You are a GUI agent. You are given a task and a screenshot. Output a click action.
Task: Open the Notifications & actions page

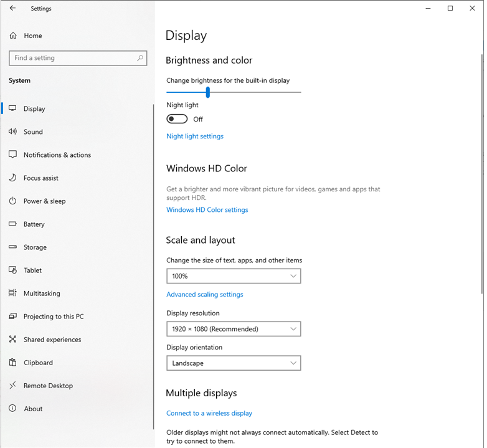(x=57, y=155)
